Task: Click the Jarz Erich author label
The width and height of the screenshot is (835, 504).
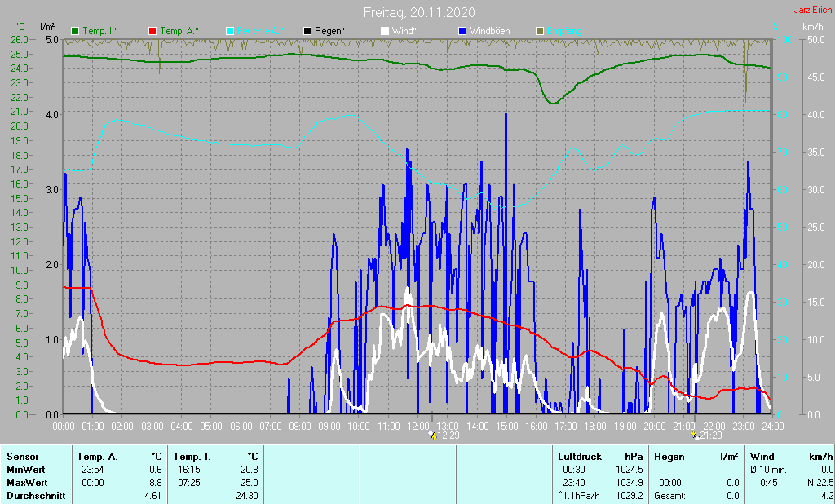Action: [812, 11]
